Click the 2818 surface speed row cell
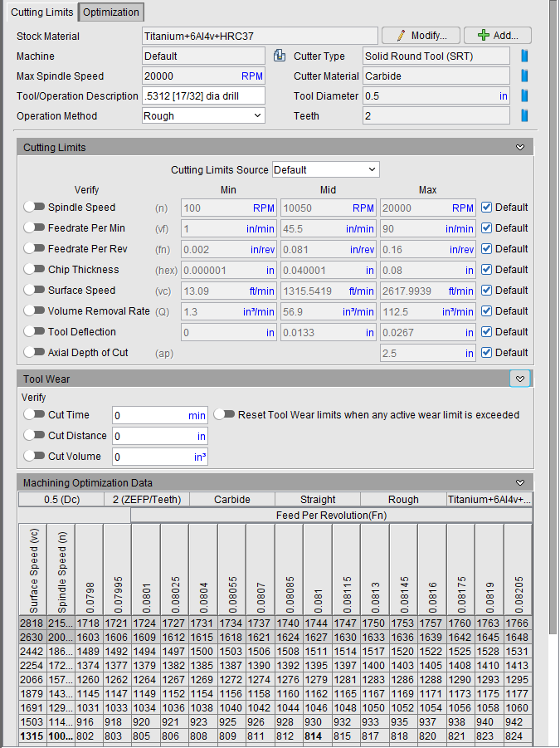 pos(32,623)
